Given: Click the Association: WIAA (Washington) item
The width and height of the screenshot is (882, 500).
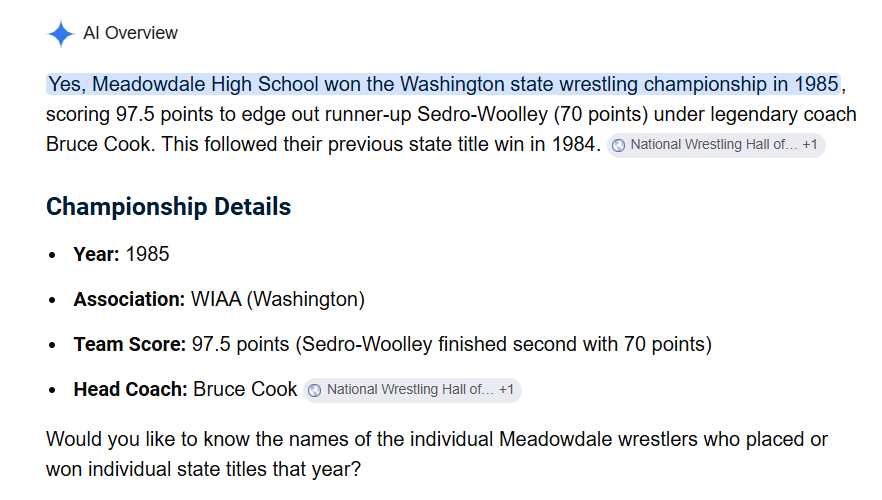Looking at the screenshot, I should tap(219, 299).
